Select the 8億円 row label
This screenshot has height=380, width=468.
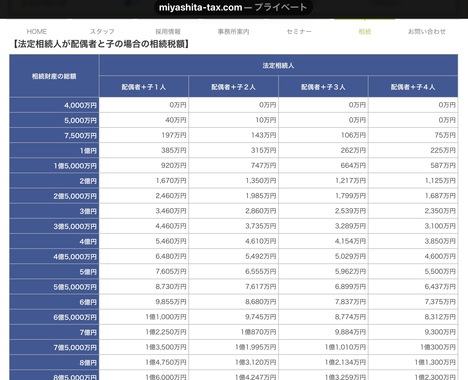coord(54,363)
